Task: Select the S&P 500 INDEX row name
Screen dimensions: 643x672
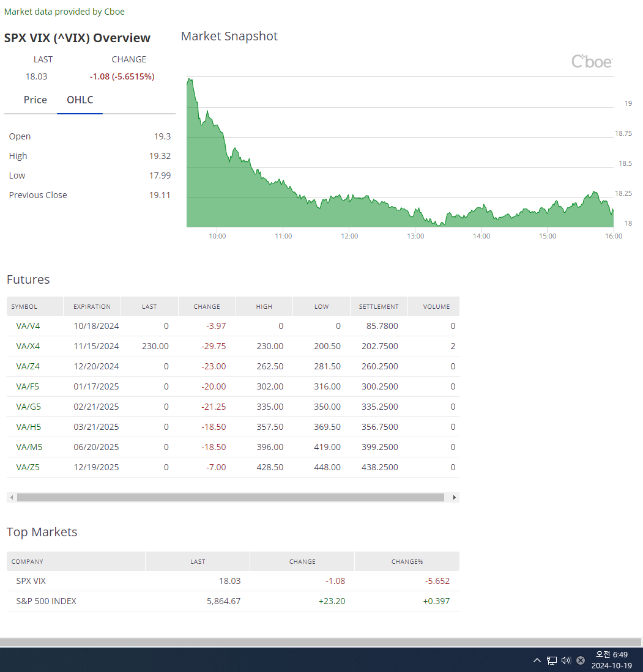Action: (46, 601)
